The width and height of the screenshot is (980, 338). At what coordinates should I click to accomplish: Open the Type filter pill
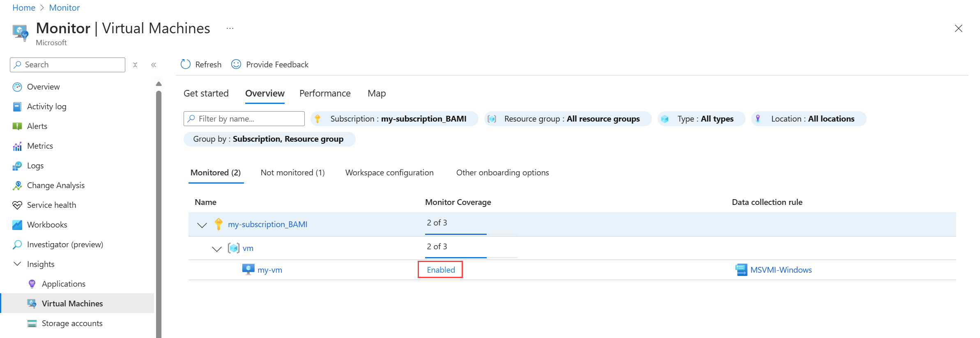(702, 119)
